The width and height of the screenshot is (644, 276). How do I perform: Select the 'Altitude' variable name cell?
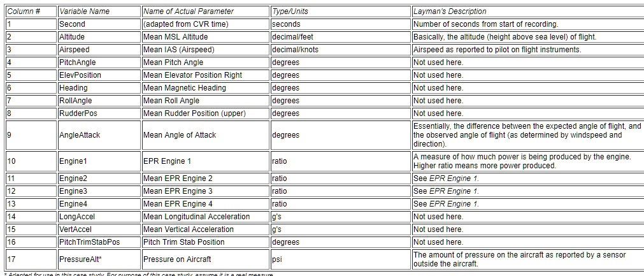pyautogui.click(x=99, y=37)
